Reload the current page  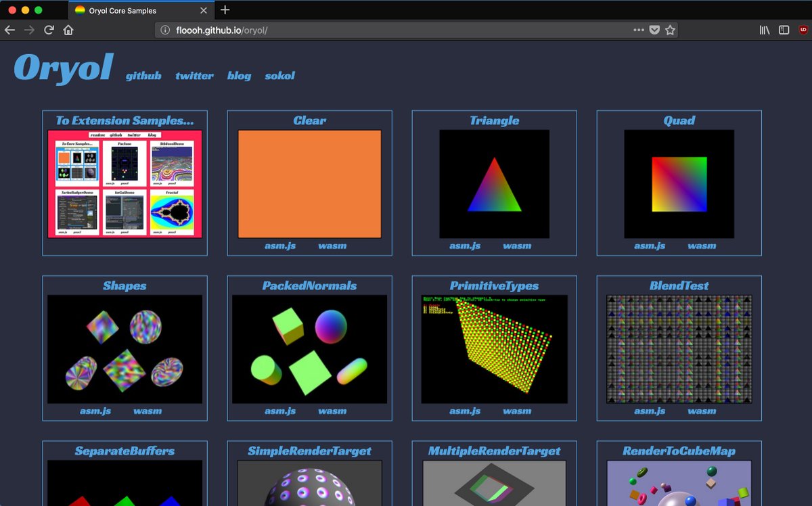coord(49,30)
